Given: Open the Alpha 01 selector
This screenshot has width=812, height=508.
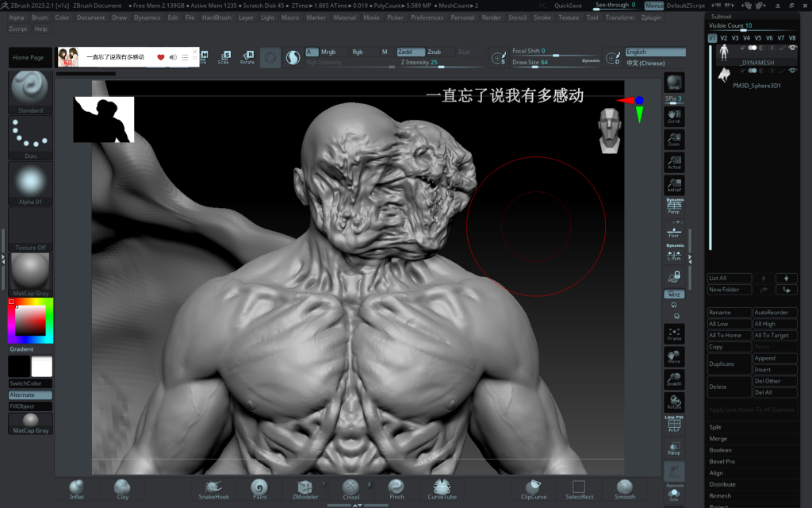Looking at the screenshot, I should tap(31, 183).
